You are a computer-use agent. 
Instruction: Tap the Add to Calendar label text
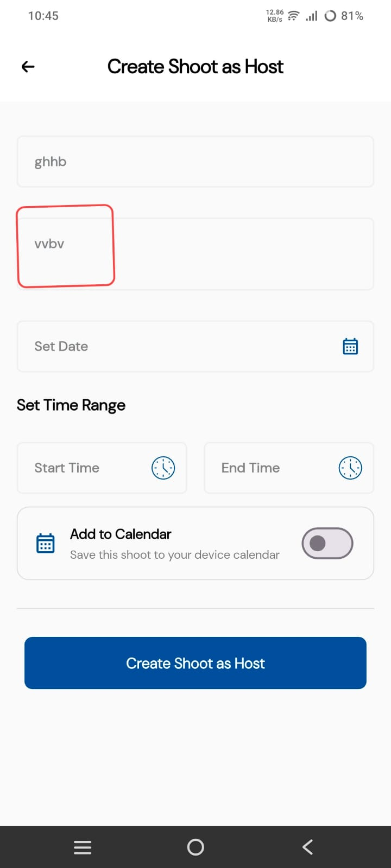[x=121, y=534]
